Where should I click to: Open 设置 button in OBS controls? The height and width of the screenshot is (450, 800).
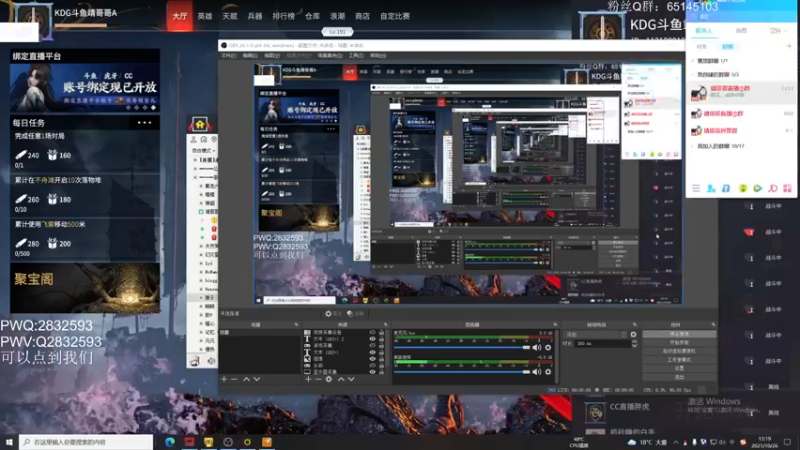(679, 368)
